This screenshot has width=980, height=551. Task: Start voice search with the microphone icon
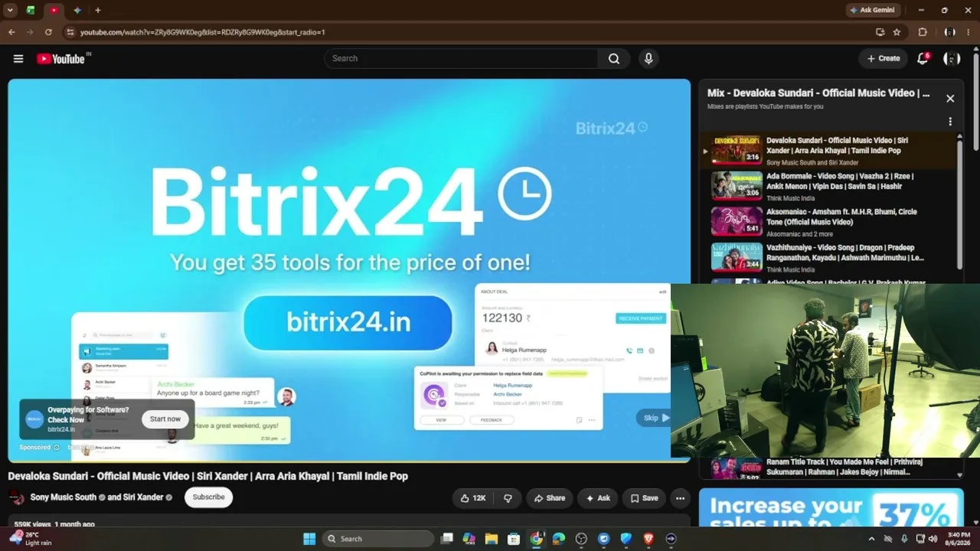[x=648, y=59]
